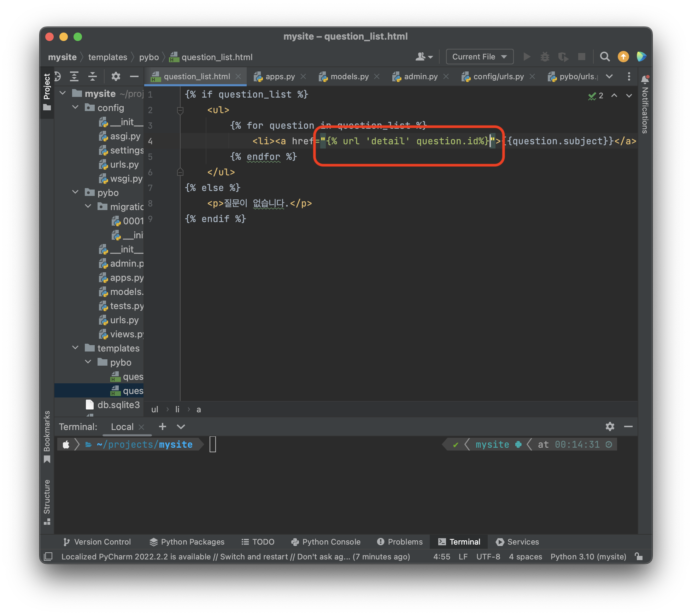Open project tool window settings gear
This screenshot has height=616, width=692.
[x=116, y=76]
